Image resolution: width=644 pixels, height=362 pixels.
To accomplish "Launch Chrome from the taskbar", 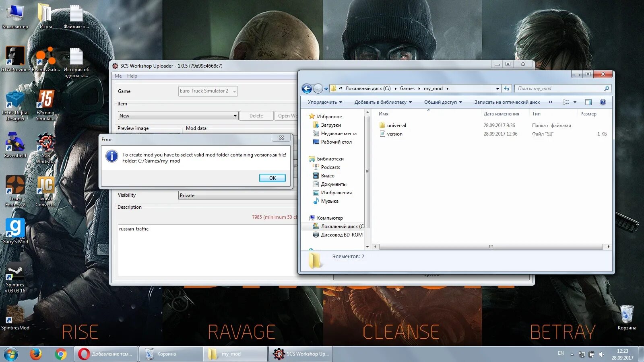I will [61, 354].
